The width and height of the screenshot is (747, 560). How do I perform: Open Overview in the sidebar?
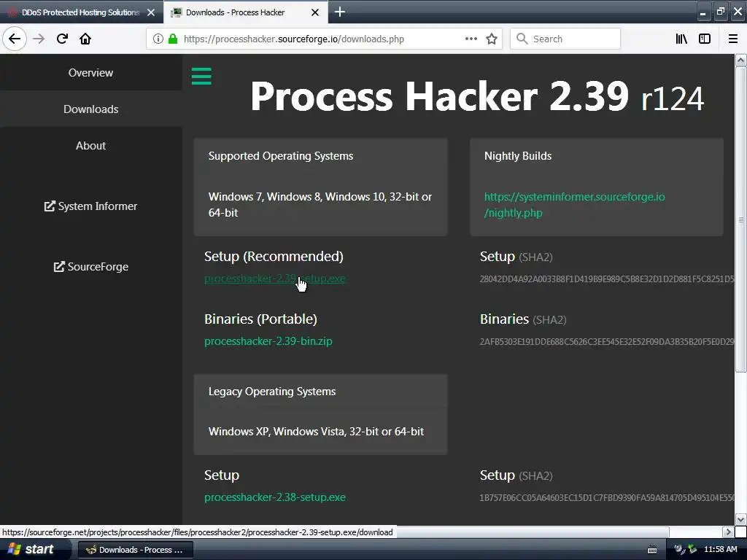(90, 72)
